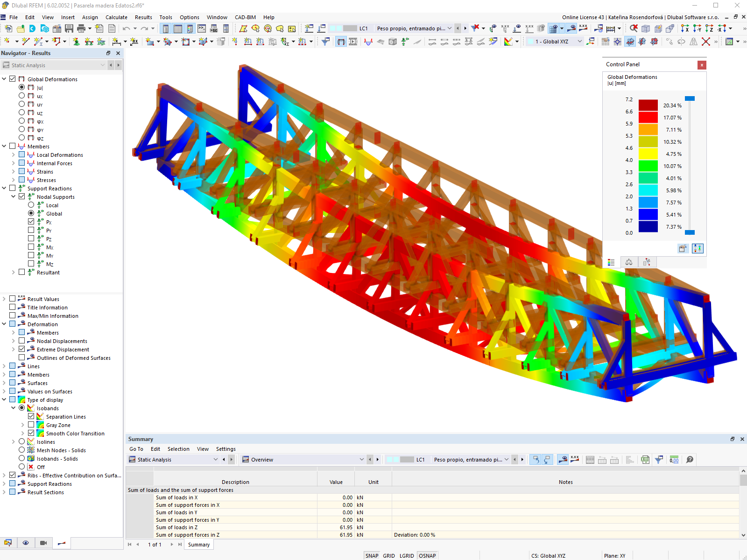Viewport: 747px width, 560px height.
Task: Click the Save file toolbar icon
Action: coord(69,28)
